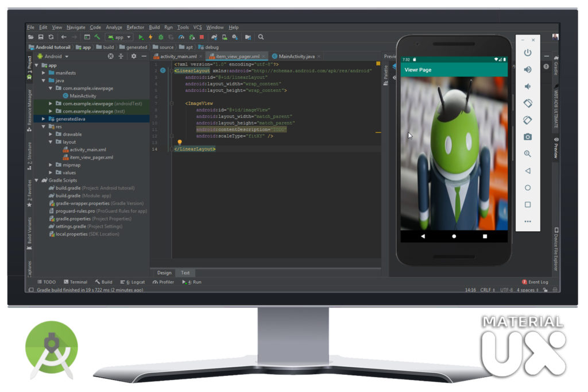Click the locate target icon in Project panel
This screenshot has height=392, width=588.
pos(111,56)
